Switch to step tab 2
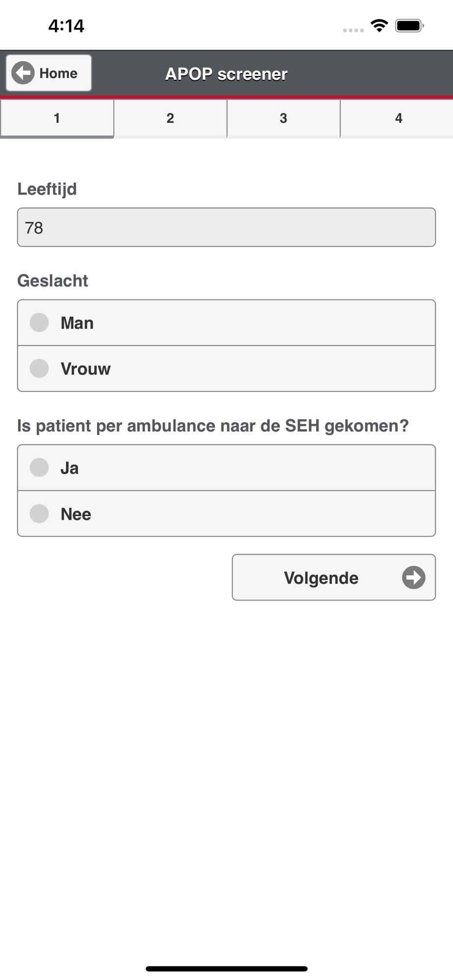Screen dimensions: 453x980 170,118
